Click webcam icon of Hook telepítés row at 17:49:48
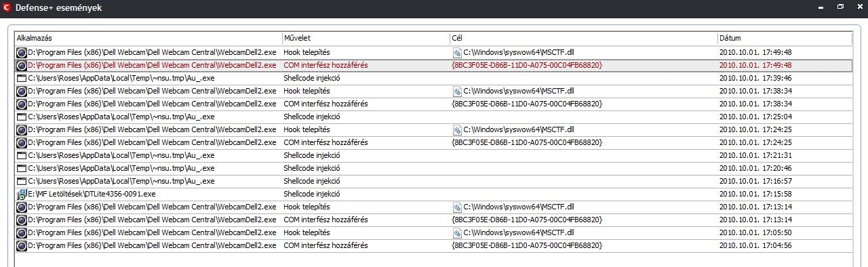 [22, 52]
